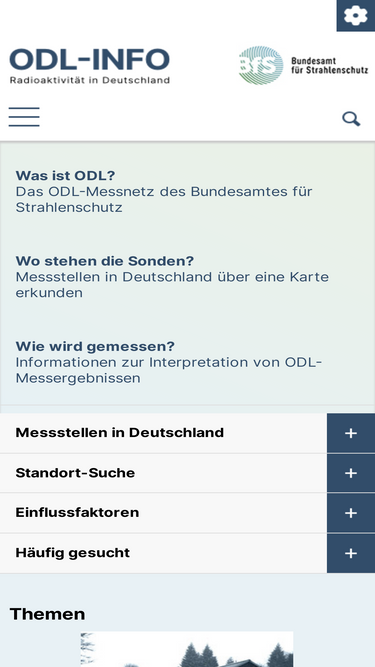
Task: Open the 'Was ist ODL?' link
Action: pyautogui.click(x=65, y=175)
